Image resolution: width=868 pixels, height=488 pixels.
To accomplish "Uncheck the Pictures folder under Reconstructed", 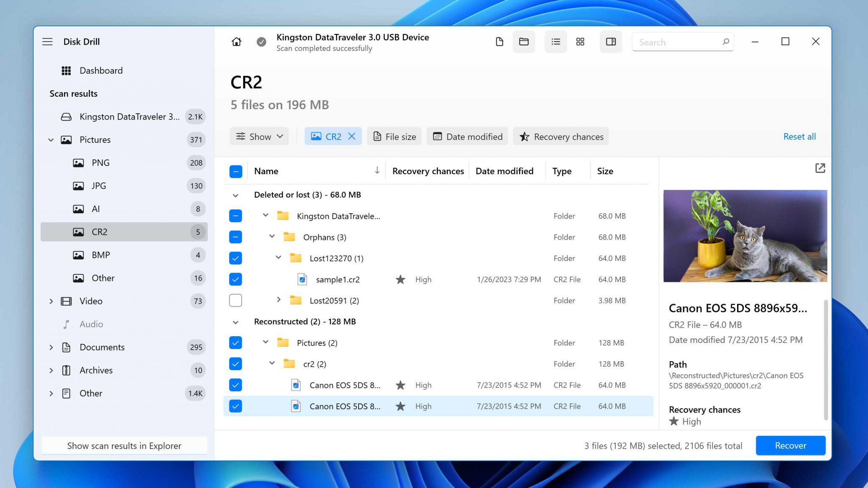I will pyautogui.click(x=235, y=343).
